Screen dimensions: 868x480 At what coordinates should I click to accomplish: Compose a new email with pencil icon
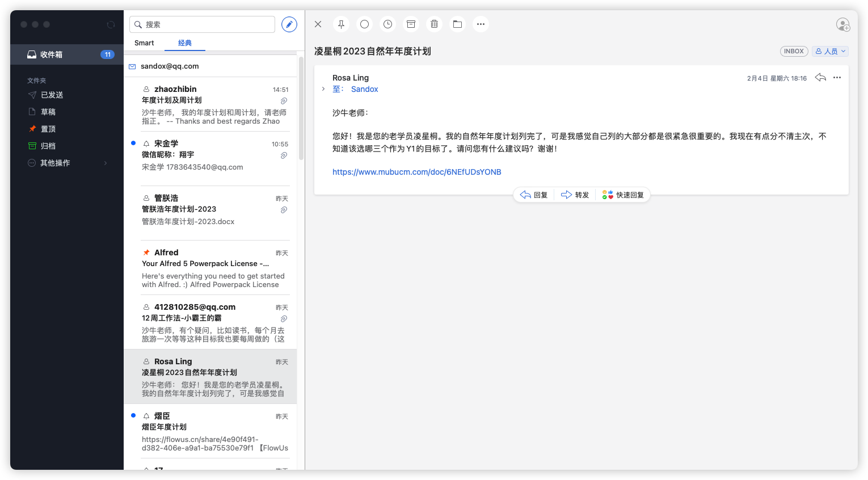click(289, 24)
